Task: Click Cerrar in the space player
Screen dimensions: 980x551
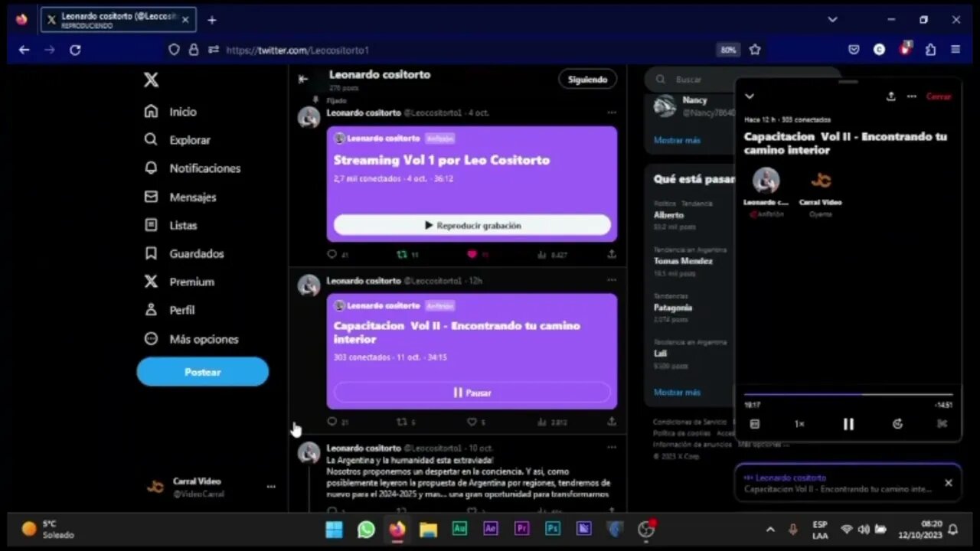Action: point(939,96)
